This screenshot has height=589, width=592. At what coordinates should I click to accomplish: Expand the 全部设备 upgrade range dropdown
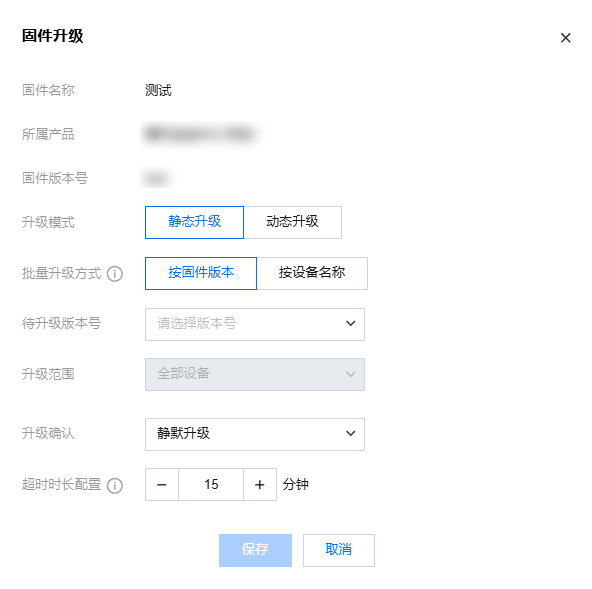tap(255, 374)
